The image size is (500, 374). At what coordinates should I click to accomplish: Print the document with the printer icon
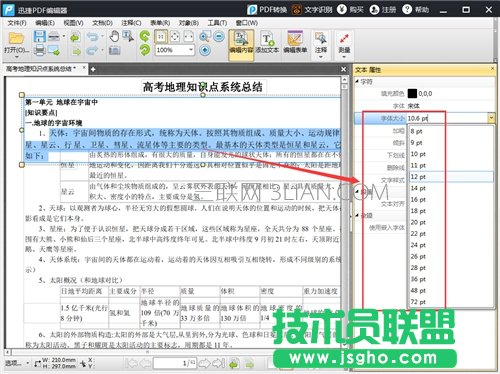tap(40, 50)
